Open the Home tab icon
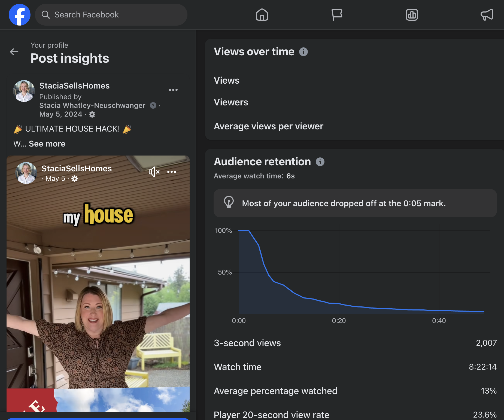This screenshot has width=504, height=420. coord(262,15)
